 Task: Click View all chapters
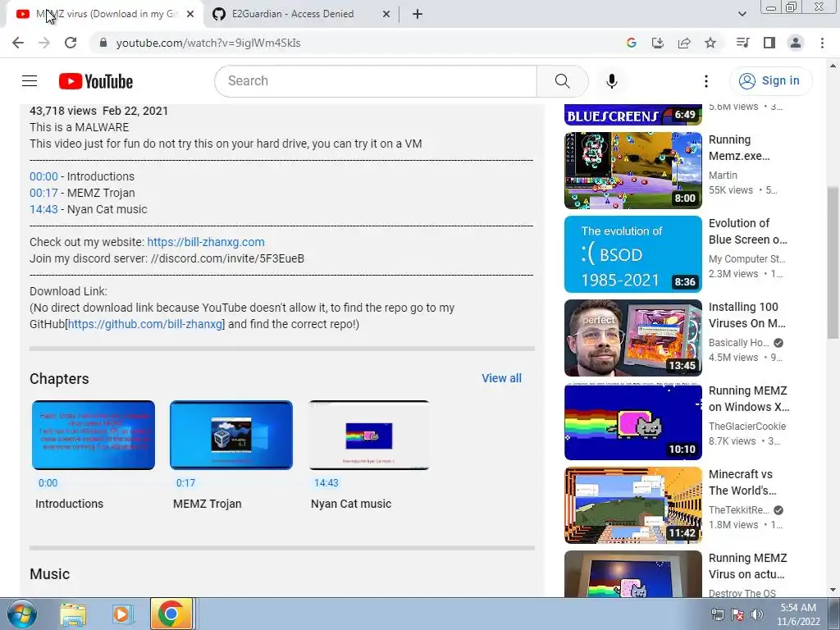point(501,378)
